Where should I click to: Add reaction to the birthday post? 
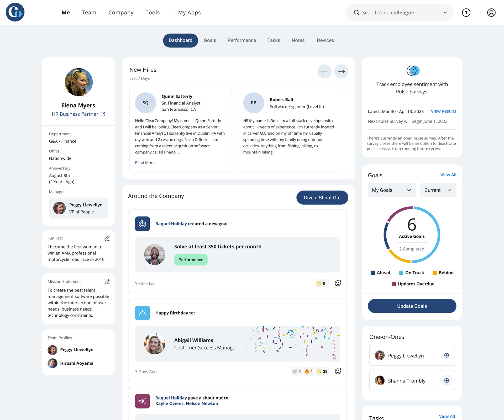338,371
